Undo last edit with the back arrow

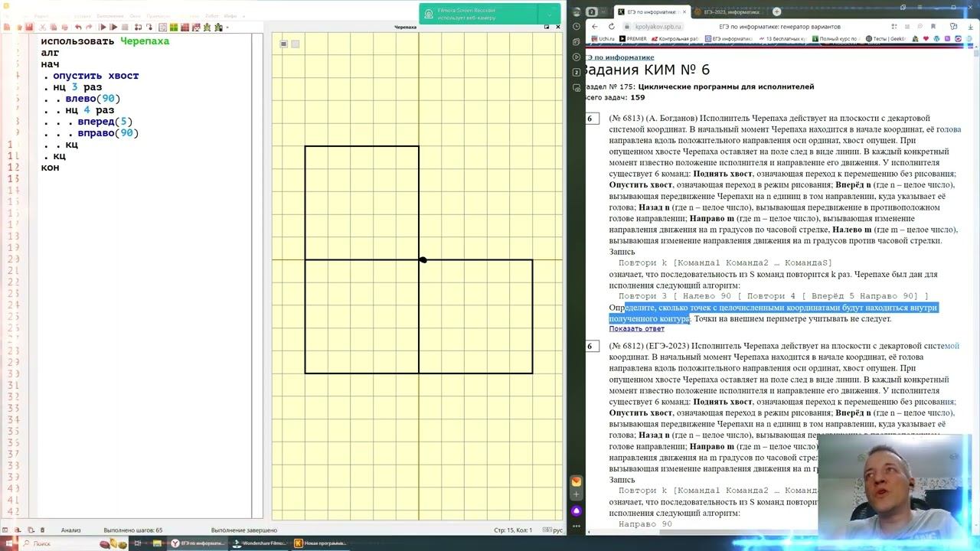[78, 27]
